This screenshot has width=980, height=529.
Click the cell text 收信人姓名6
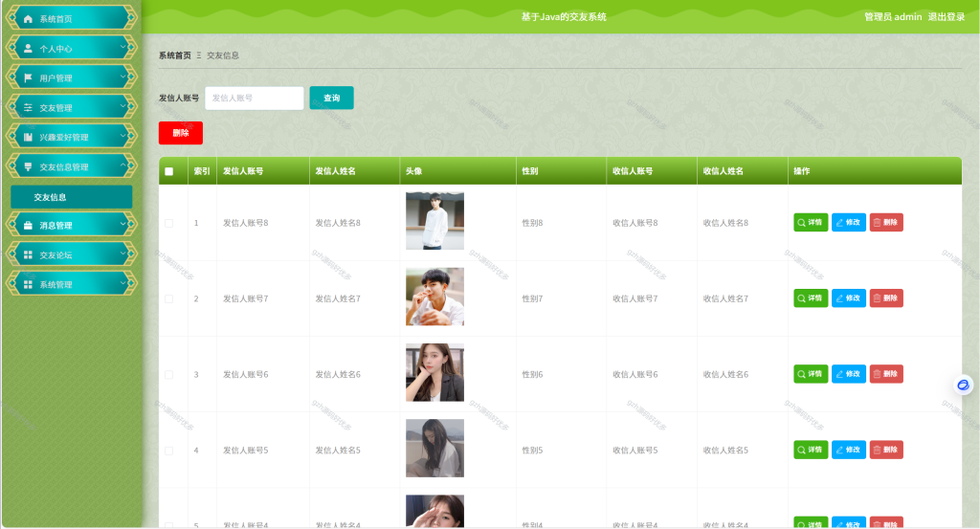click(725, 375)
